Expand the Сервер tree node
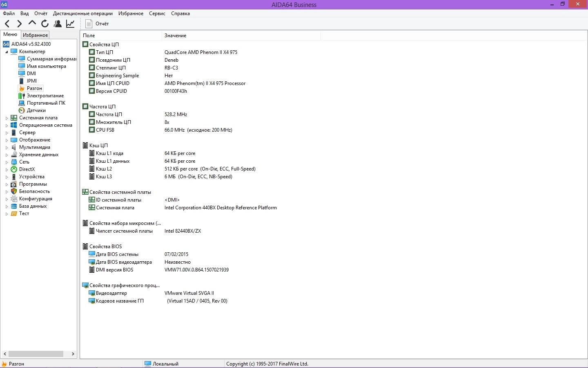 pyautogui.click(x=7, y=133)
